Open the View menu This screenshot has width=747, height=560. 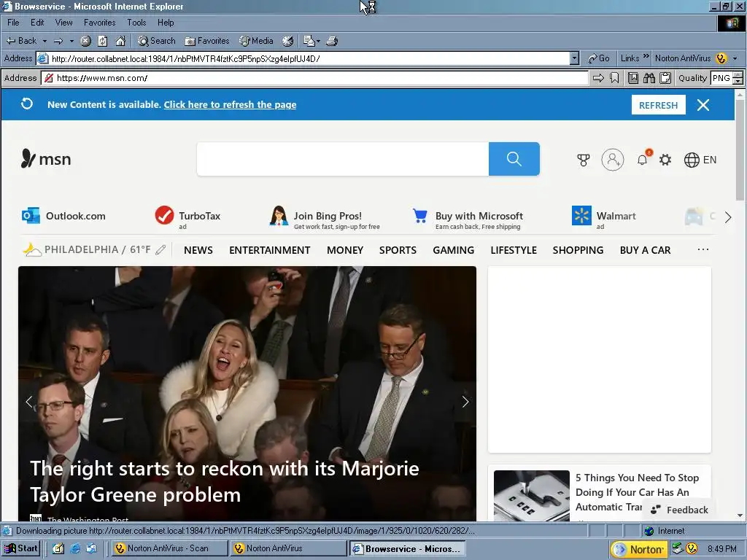pyautogui.click(x=64, y=23)
